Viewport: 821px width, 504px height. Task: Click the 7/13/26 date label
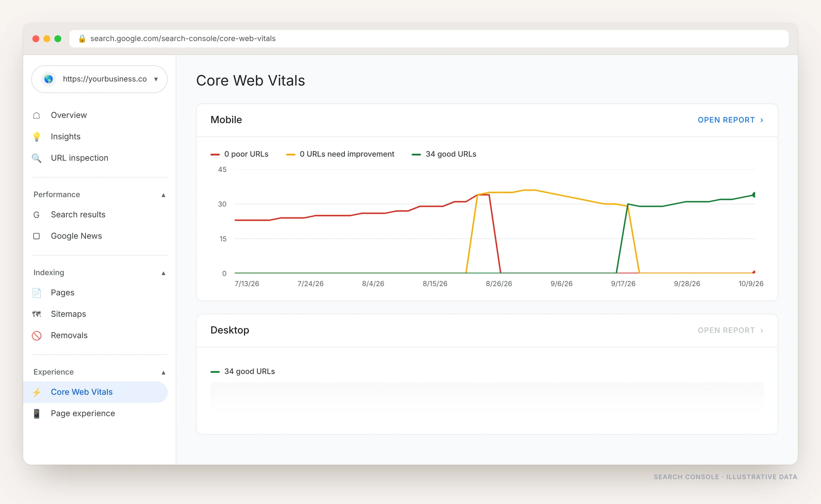(x=247, y=284)
